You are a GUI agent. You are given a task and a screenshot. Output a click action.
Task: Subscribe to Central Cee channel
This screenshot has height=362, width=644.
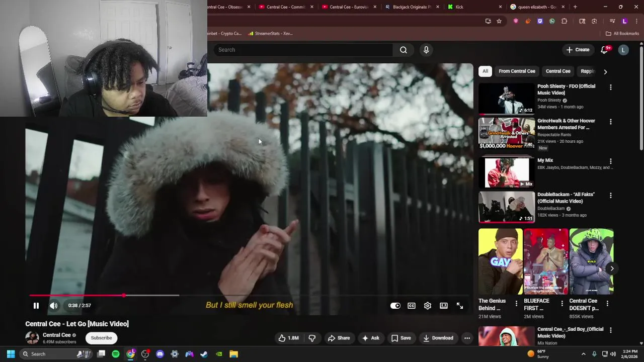coord(101,338)
